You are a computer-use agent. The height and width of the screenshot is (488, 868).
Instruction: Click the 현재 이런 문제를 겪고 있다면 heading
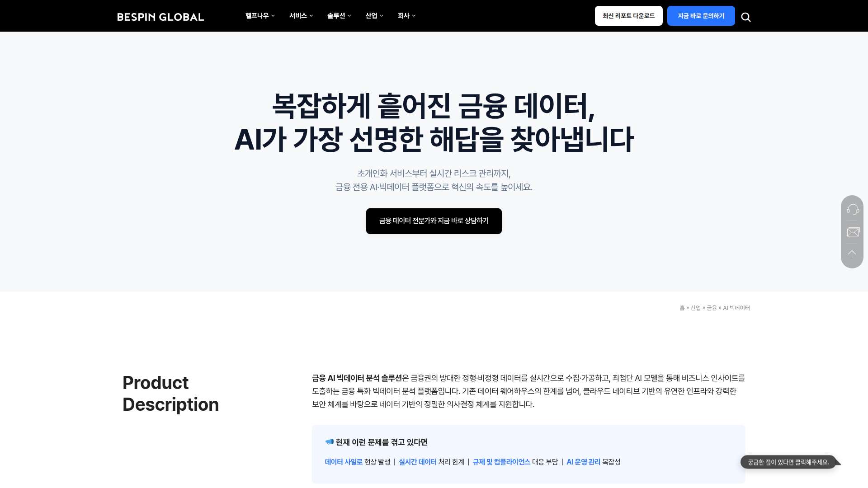pos(382,442)
